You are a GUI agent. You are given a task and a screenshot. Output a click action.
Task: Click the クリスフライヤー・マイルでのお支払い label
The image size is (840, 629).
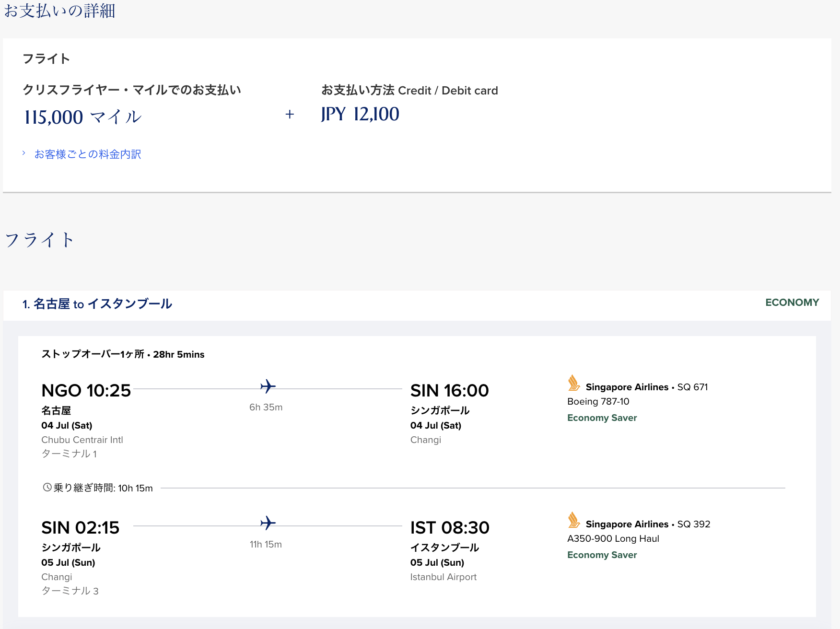132,90
